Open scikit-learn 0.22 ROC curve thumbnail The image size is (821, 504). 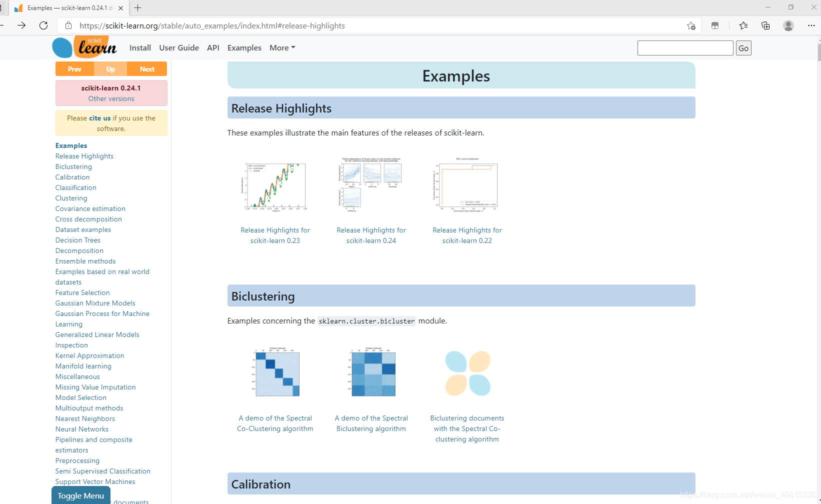point(467,185)
